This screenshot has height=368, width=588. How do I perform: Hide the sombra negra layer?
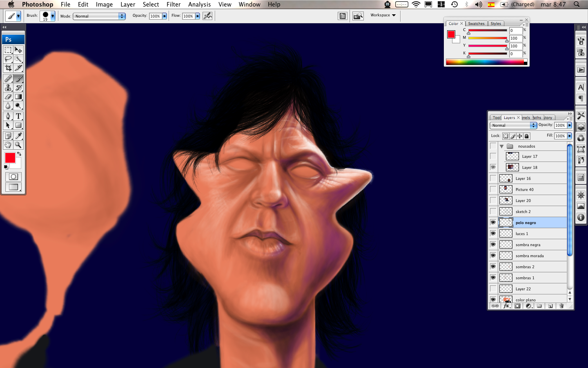coord(493,245)
